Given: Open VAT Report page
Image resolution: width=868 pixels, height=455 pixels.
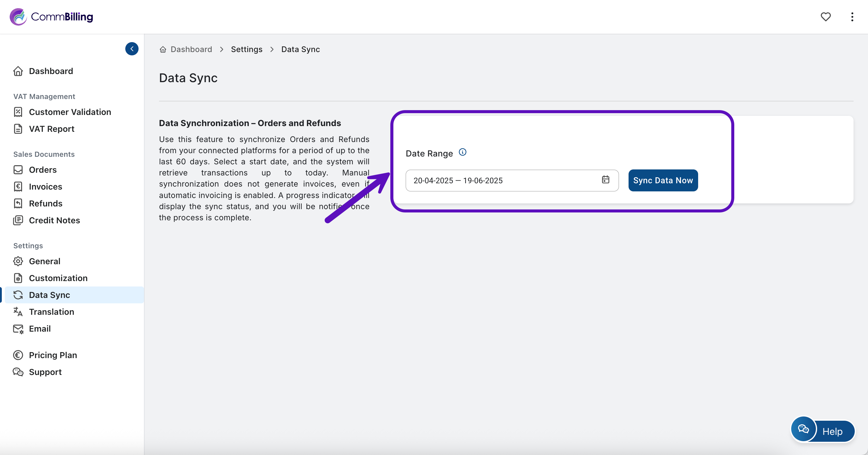Looking at the screenshot, I should point(51,129).
